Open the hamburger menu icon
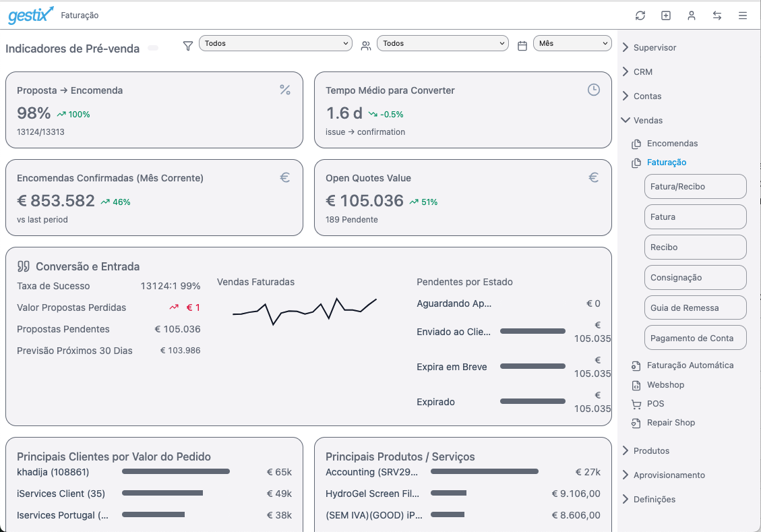 click(x=743, y=16)
